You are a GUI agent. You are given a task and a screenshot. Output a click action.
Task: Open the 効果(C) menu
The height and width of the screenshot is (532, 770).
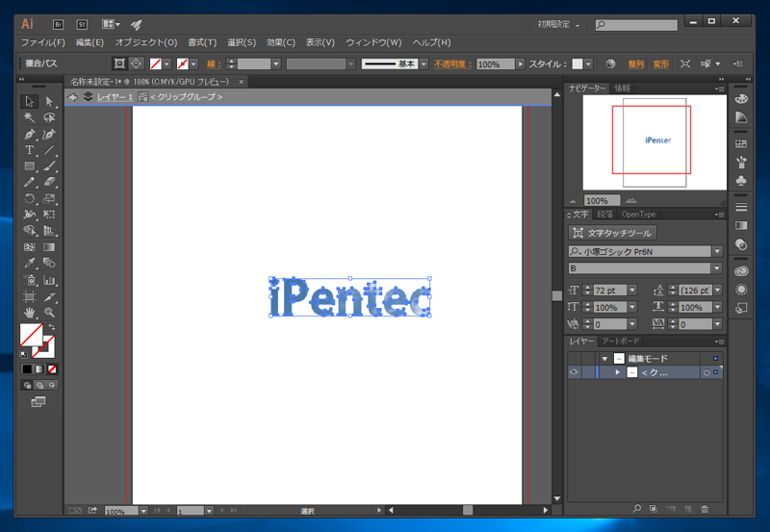[281, 42]
